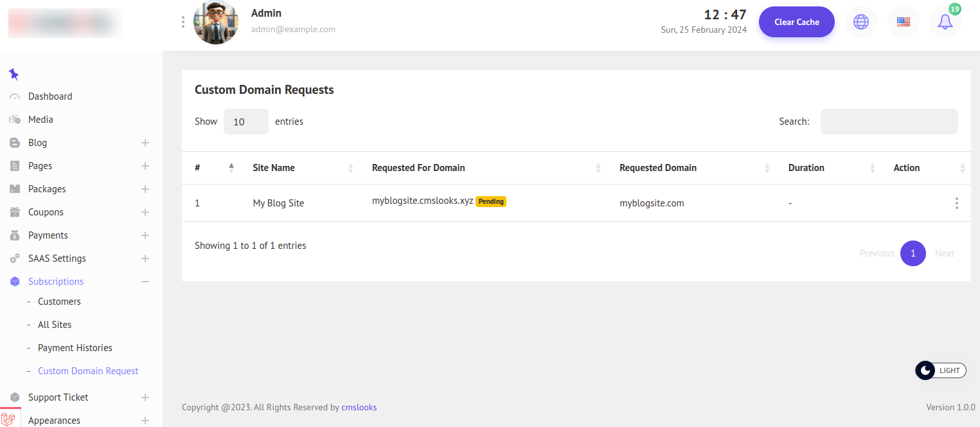Open the cmslooks footer link
This screenshot has height=427, width=980.
359,407
